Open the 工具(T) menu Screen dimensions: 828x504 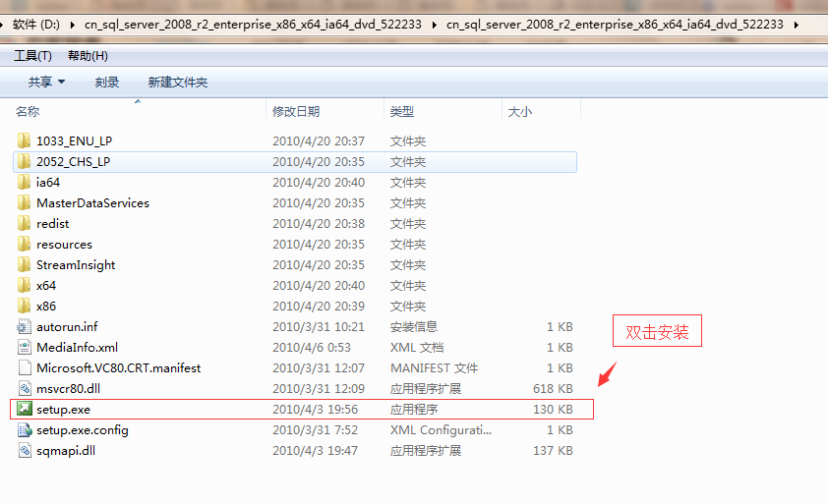[x=32, y=56]
